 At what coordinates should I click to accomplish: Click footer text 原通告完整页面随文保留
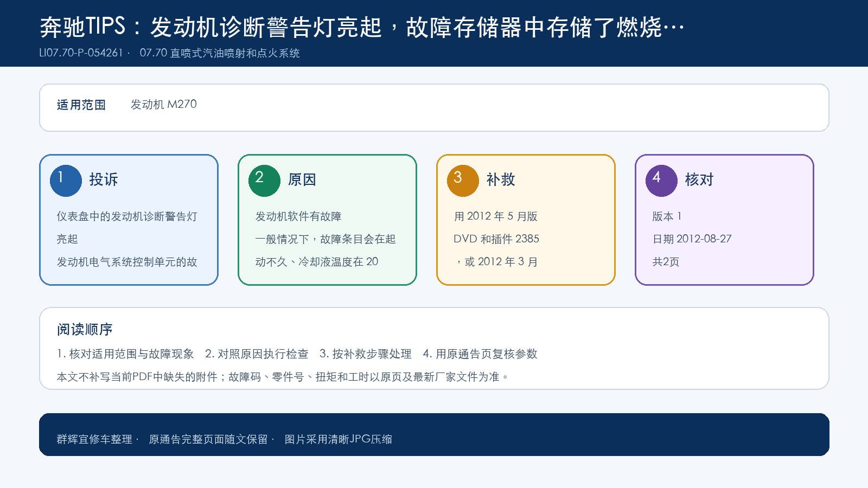coord(208,439)
